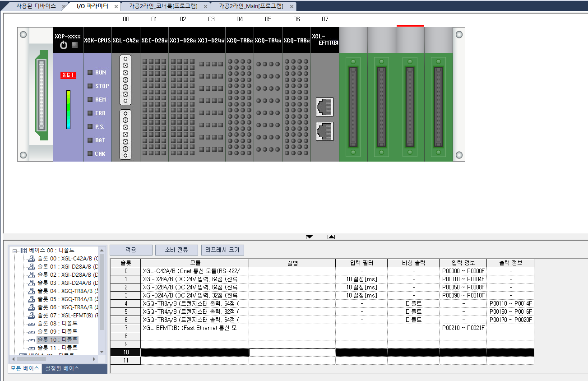Close the I/O 파라미터 tab

(x=116, y=7)
